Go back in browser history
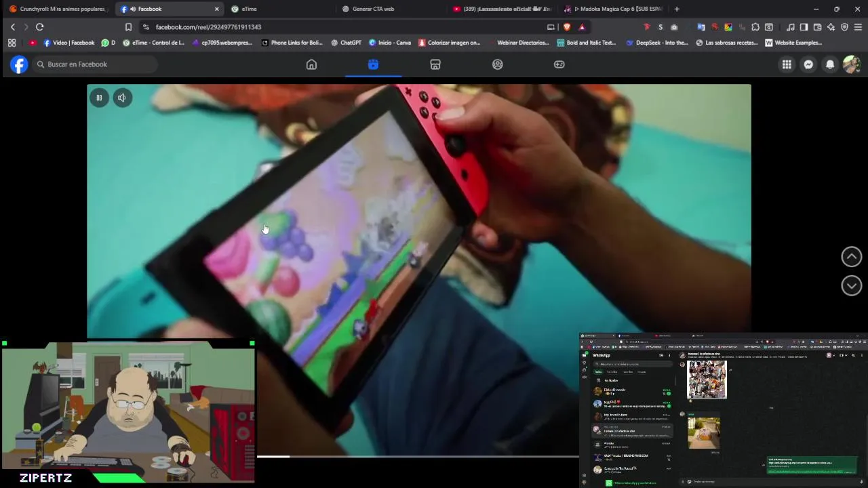 tap(12, 27)
